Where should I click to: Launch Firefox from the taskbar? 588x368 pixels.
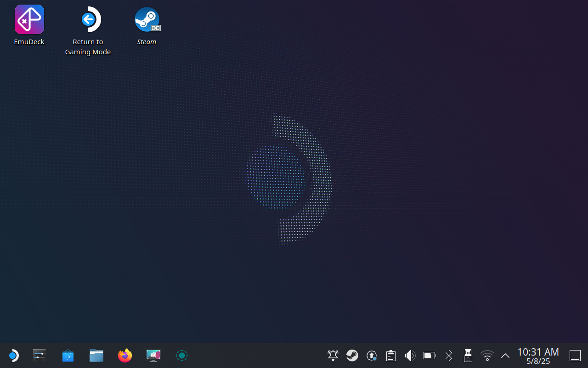(124, 355)
